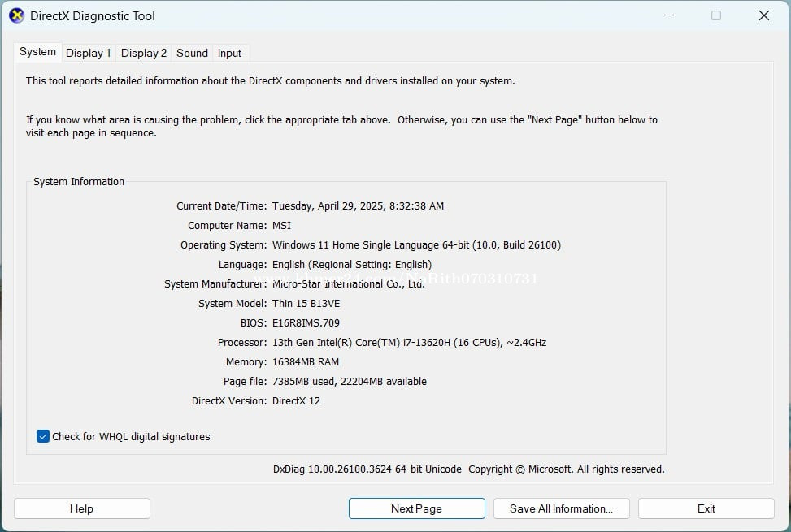Click Save All Information button

point(562,508)
